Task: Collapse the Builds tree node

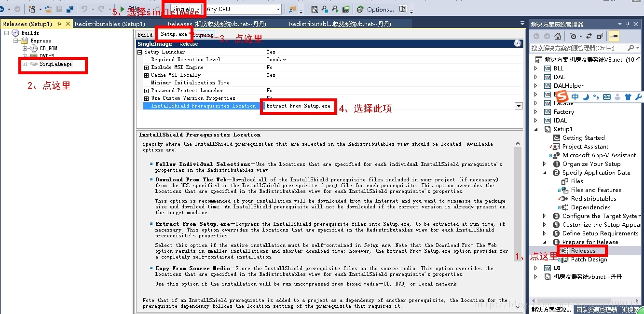Action: tap(7, 33)
